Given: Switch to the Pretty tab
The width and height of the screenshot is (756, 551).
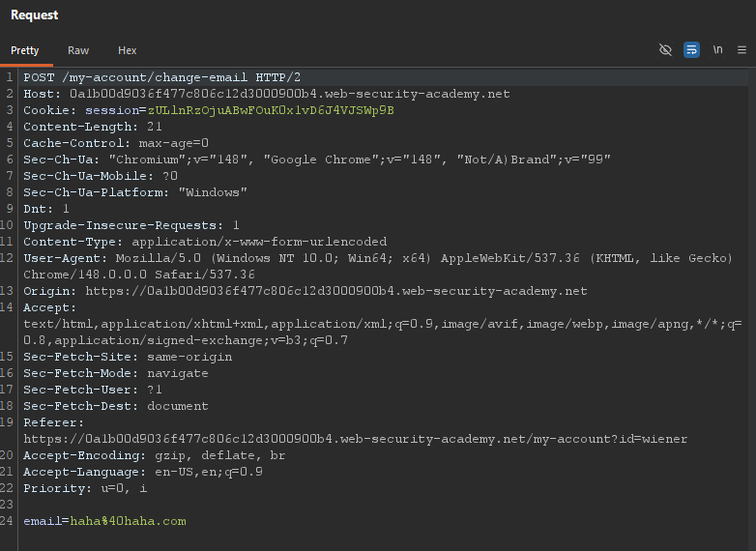Looking at the screenshot, I should 24,50.
